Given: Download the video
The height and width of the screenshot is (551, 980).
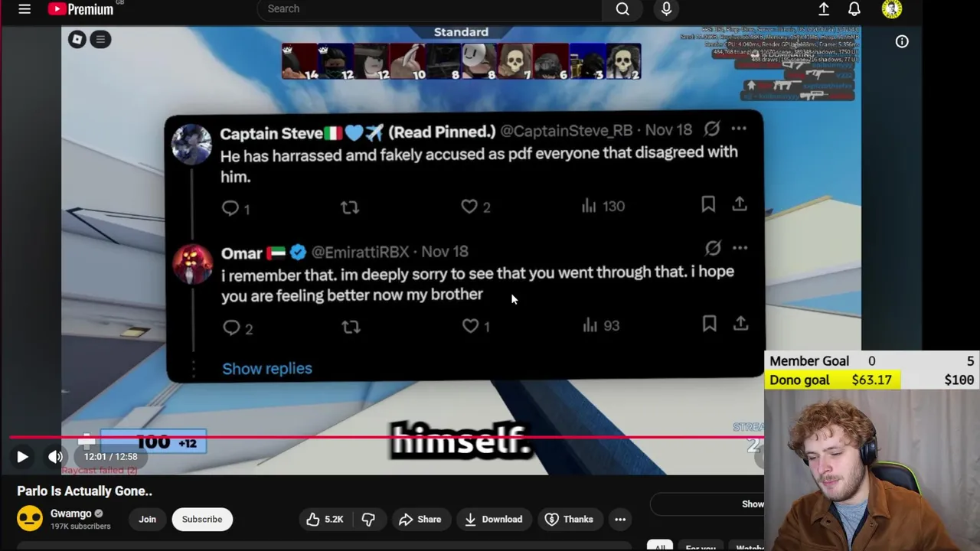Looking at the screenshot, I should pos(493,520).
